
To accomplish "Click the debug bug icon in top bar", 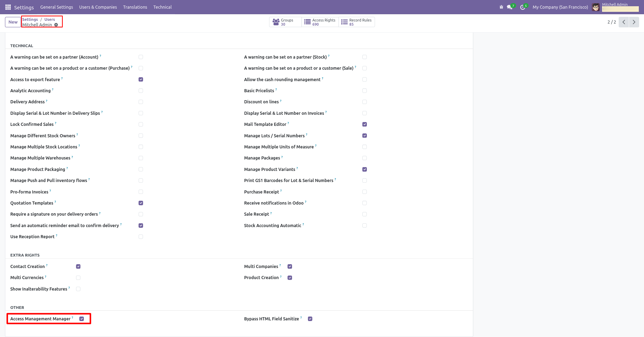I will (x=501, y=7).
